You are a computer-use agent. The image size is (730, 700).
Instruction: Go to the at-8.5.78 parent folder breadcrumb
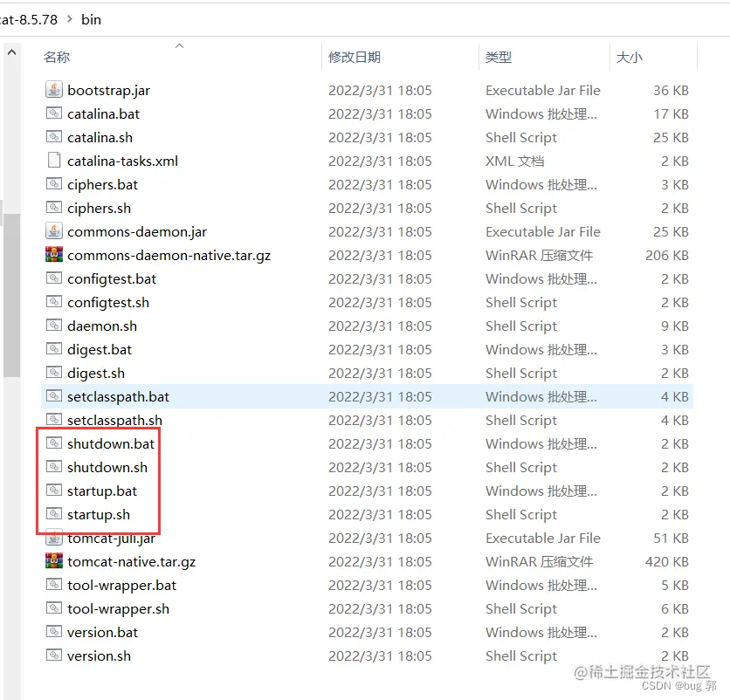coord(29,19)
